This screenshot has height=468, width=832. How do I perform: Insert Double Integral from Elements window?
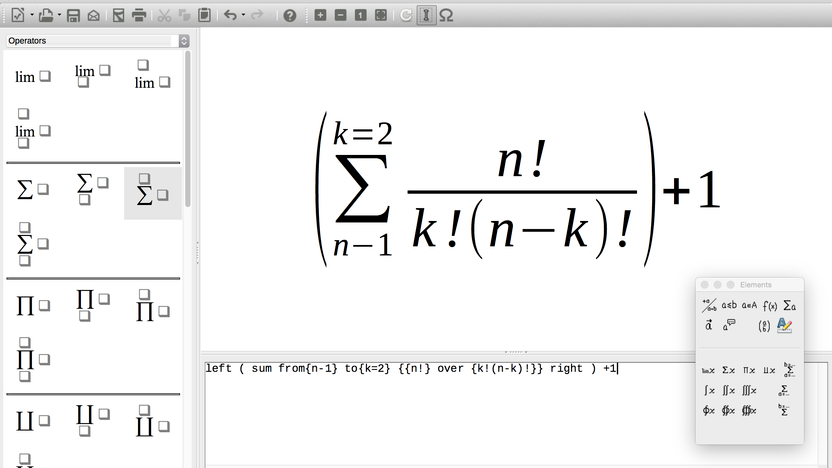729,391
